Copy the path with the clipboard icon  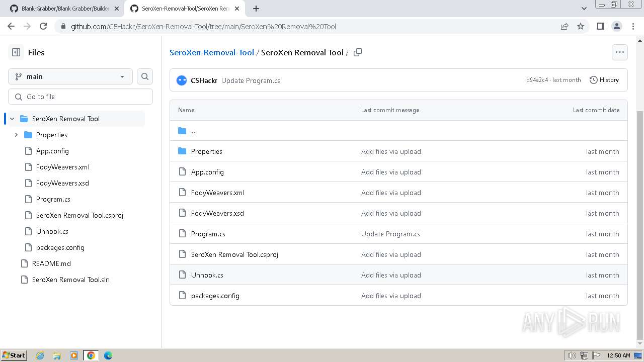358,52
